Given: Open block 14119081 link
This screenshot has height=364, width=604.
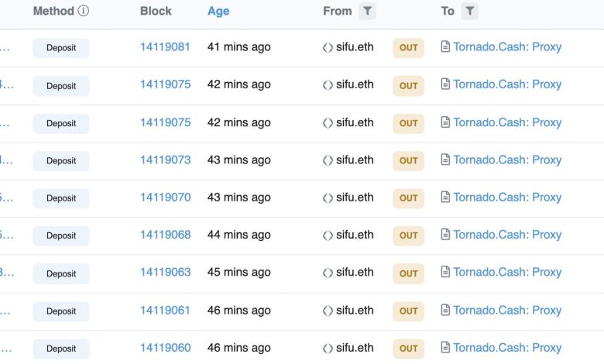Looking at the screenshot, I should [165, 46].
